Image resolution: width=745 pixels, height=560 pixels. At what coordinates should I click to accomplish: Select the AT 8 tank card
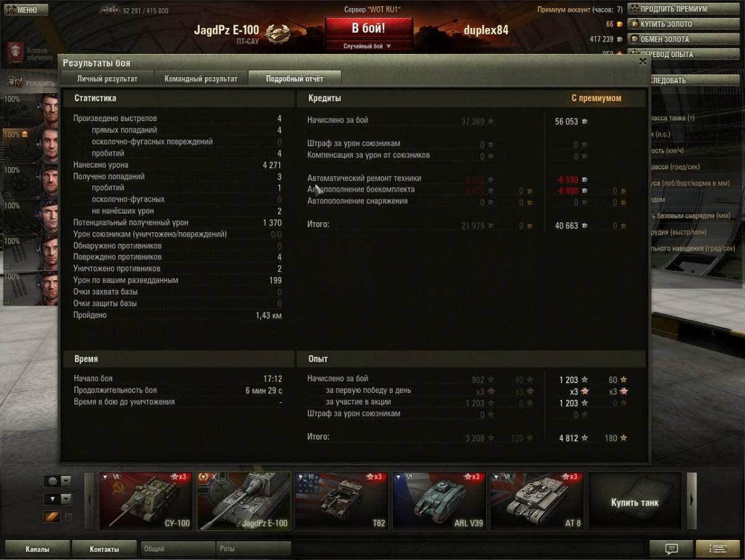tap(537, 501)
